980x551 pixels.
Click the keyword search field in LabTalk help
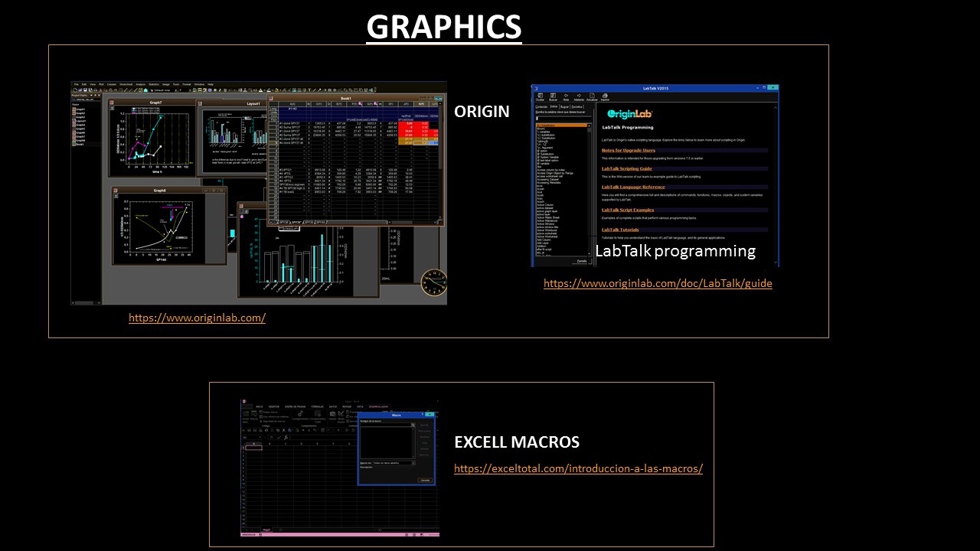pyautogui.click(x=562, y=118)
